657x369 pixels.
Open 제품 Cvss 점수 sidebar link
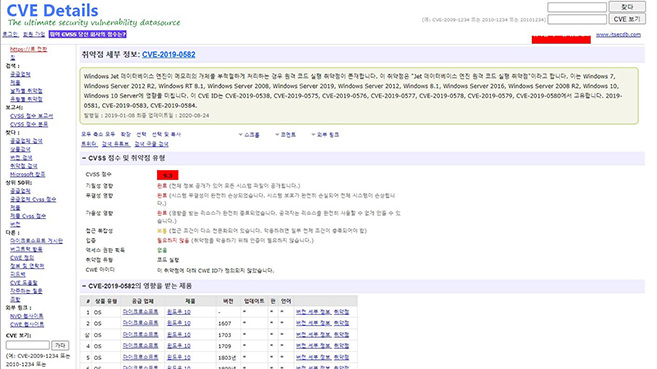pyautogui.click(x=28, y=216)
